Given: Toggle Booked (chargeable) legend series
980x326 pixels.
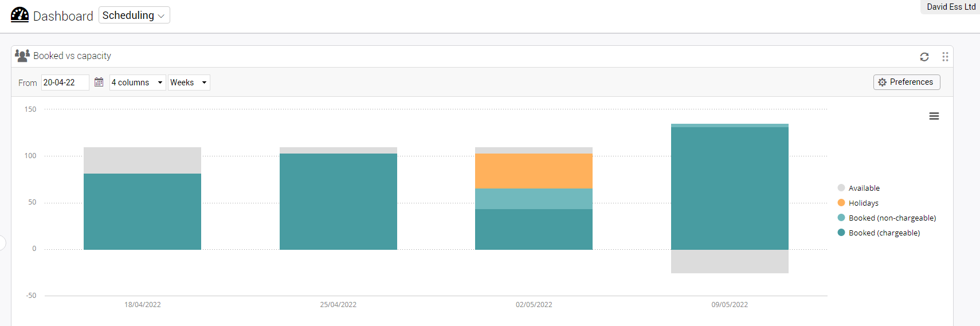Looking at the screenshot, I should point(884,233).
